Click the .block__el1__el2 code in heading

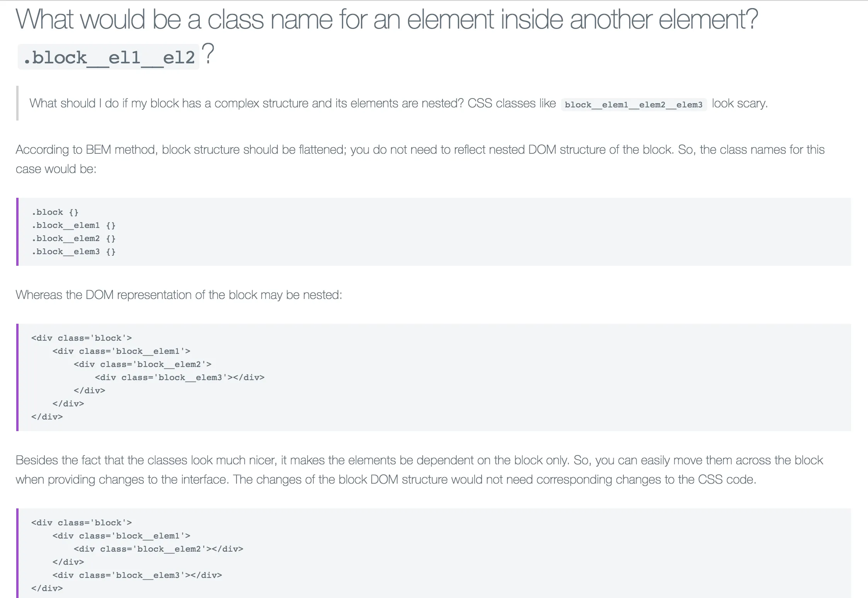click(x=109, y=57)
